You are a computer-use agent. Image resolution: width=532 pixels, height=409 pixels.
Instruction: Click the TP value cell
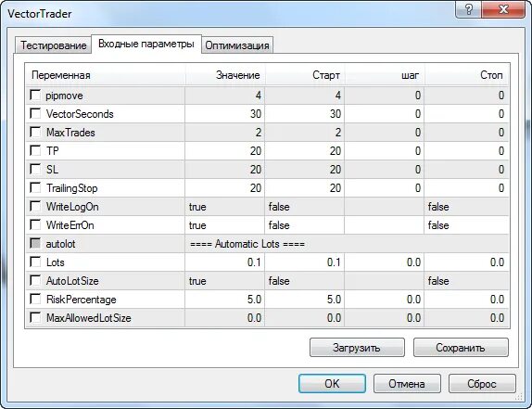[x=225, y=150]
